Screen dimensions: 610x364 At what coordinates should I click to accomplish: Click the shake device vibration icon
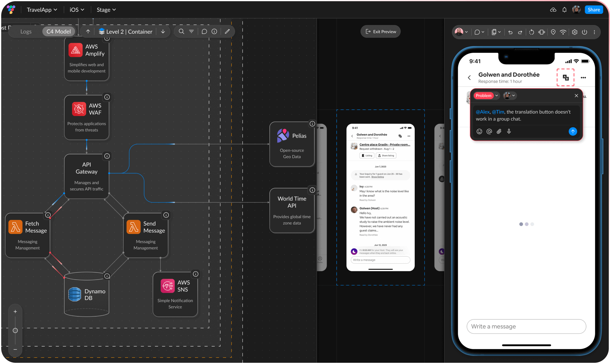[542, 32]
